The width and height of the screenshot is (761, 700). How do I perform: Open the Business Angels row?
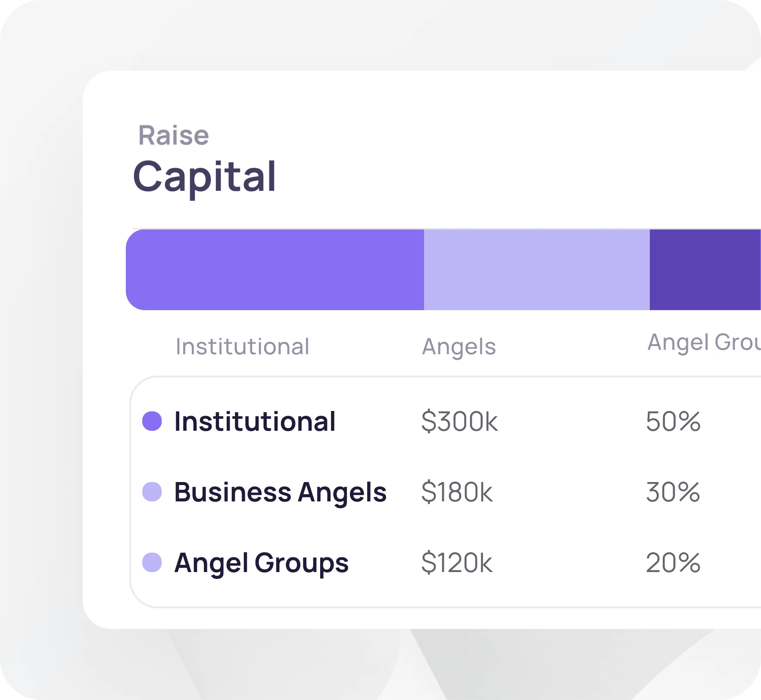coord(446,492)
